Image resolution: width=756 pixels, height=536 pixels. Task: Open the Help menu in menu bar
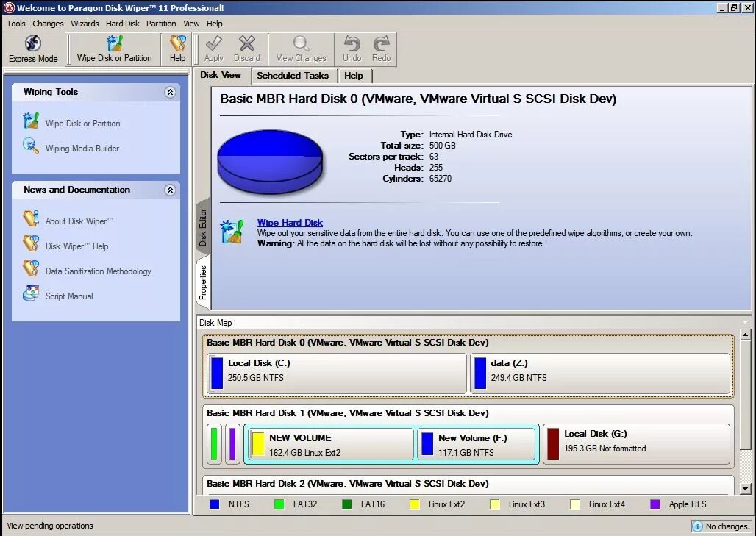pos(215,23)
